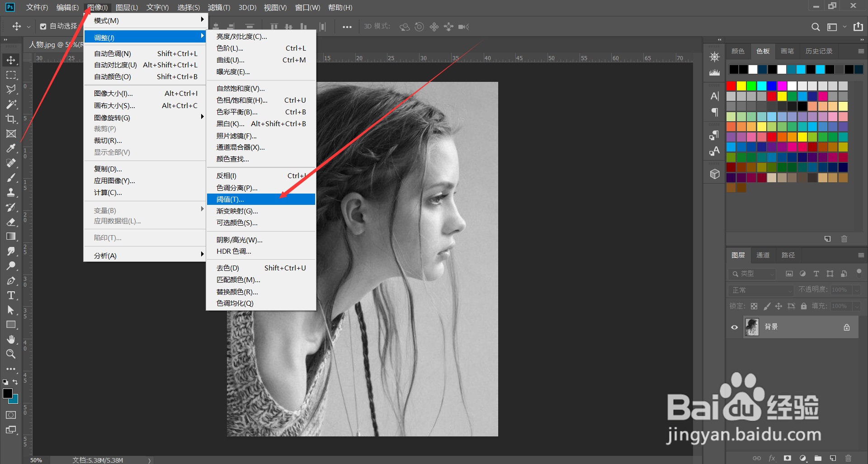Click the layer opacity value field
The height and width of the screenshot is (464, 868).
point(841,290)
